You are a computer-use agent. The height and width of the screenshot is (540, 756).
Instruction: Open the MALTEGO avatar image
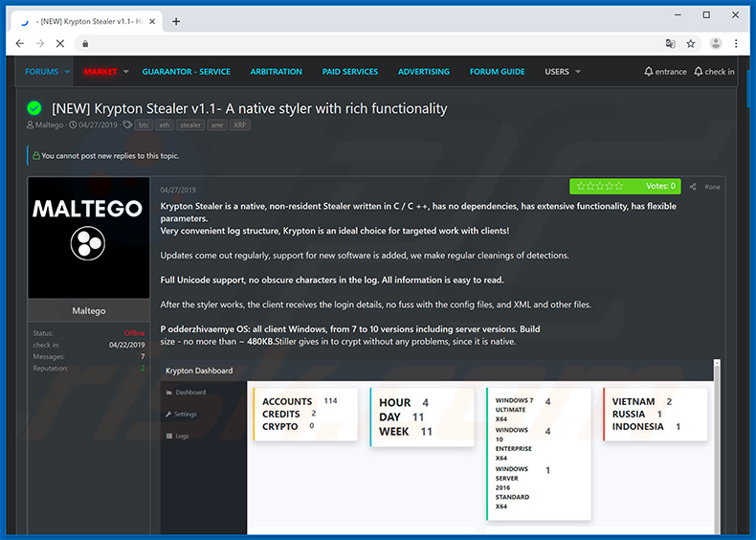click(89, 237)
